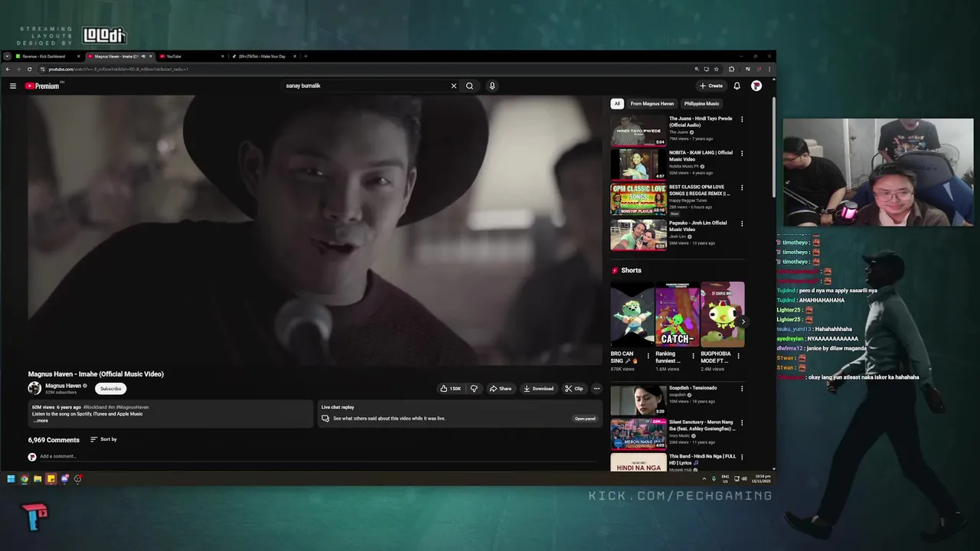Open The Juans Hindi Tayo Pwede thumbnail
980x551 pixels.
(639, 130)
